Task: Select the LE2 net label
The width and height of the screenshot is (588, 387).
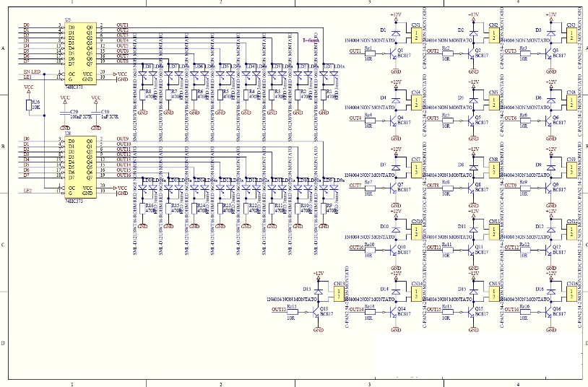Action: [x=27, y=191]
